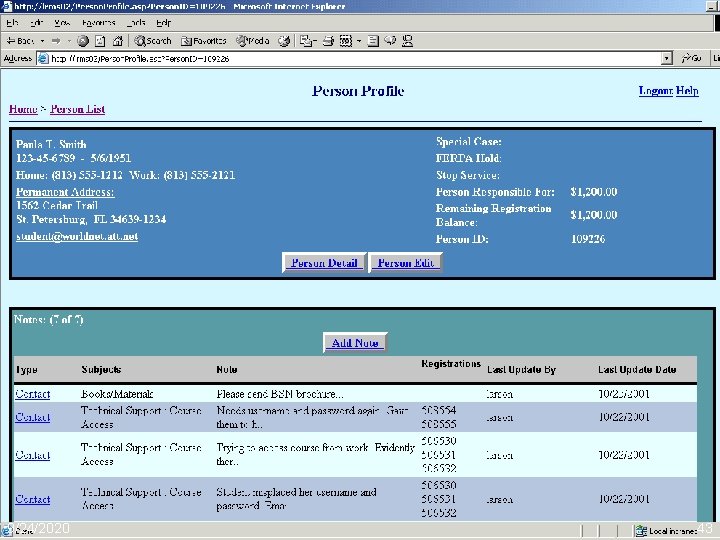This screenshot has height=540, width=720.
Task: Click the Media toolbar button
Action: click(x=253, y=41)
